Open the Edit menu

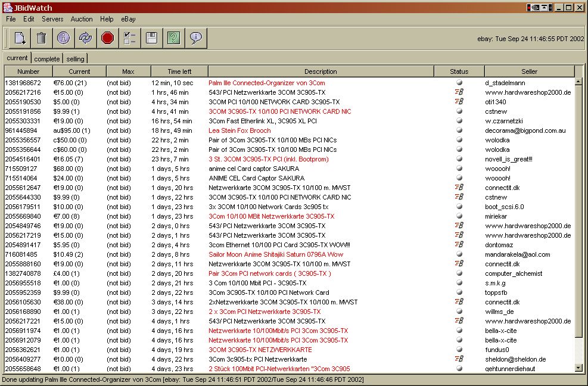29,18
